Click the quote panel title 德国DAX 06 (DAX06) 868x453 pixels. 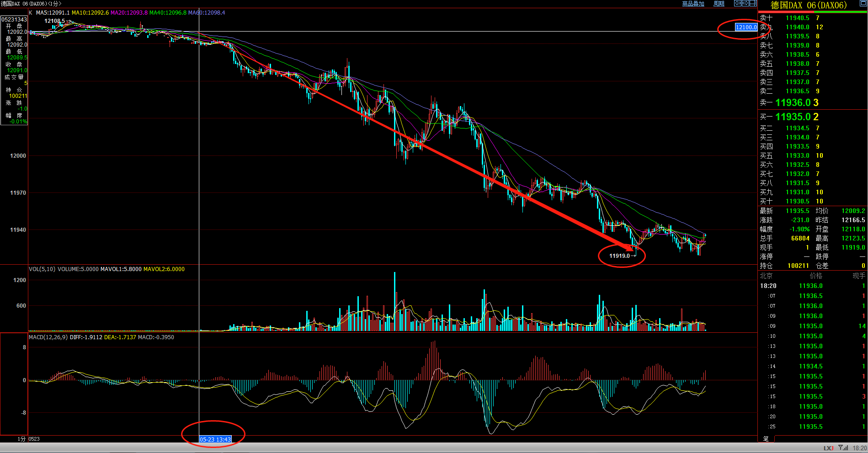click(809, 5)
